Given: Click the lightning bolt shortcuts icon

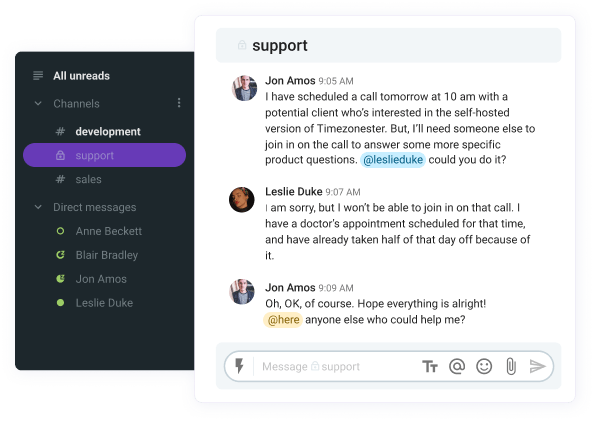Looking at the screenshot, I should point(239,366).
